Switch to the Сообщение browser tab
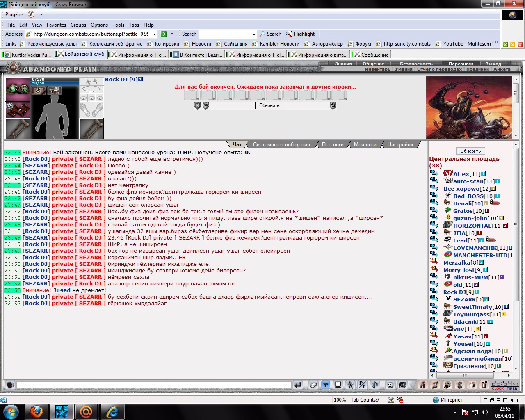The height and width of the screenshot is (420, 525). point(371,55)
